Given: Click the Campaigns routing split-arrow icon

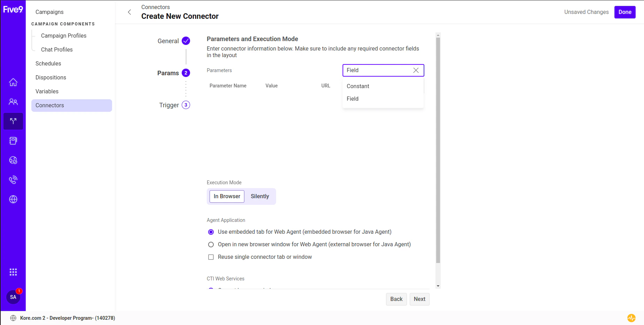Looking at the screenshot, I should pos(13,121).
